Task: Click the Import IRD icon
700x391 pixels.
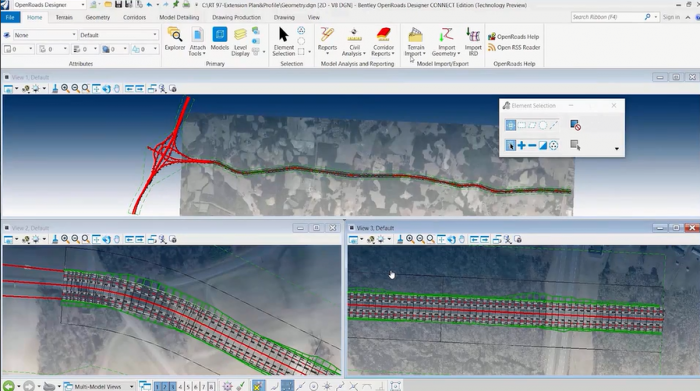Action: tap(473, 41)
